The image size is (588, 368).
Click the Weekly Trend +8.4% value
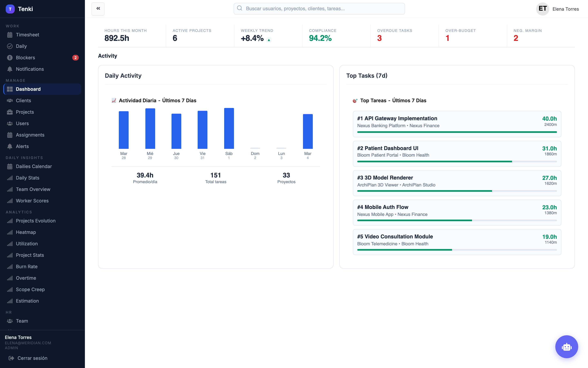[252, 38]
